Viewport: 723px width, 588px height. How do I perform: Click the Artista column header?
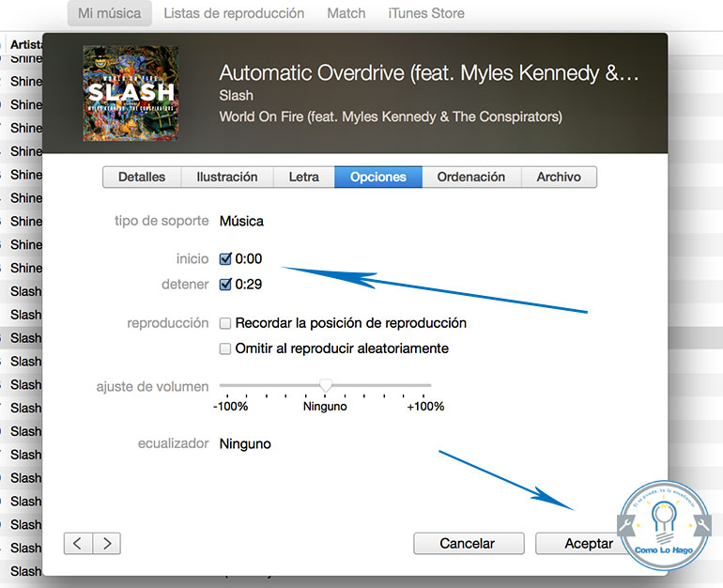coord(26,45)
